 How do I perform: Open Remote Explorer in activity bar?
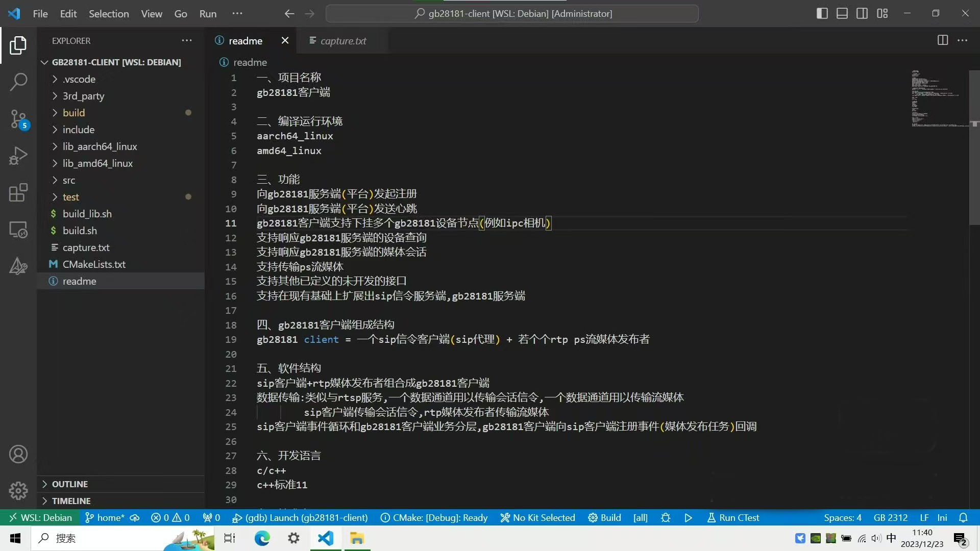click(x=18, y=230)
